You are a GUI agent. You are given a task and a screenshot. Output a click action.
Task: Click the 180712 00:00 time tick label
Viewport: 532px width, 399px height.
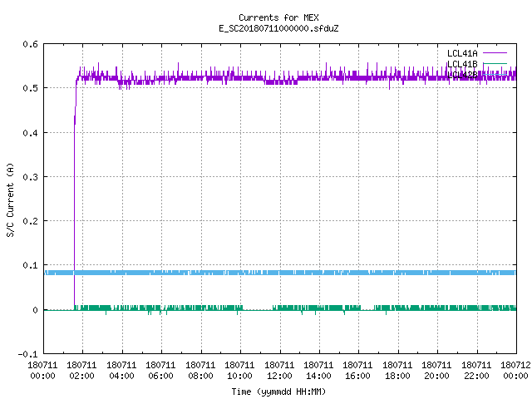(x=515, y=371)
